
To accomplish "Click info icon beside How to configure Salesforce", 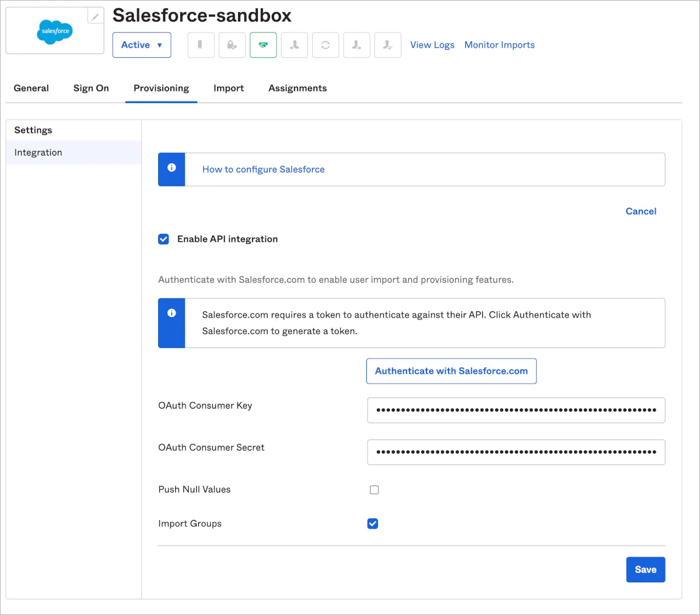I will click(171, 168).
